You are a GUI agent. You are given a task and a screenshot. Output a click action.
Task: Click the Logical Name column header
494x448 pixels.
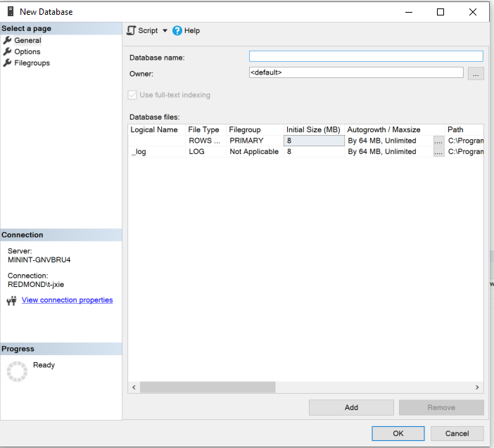click(155, 129)
